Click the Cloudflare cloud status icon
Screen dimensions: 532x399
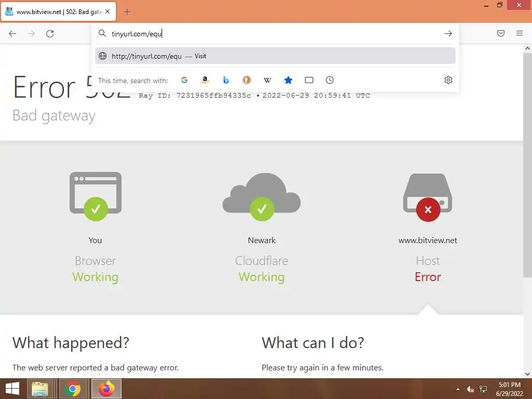click(262, 197)
